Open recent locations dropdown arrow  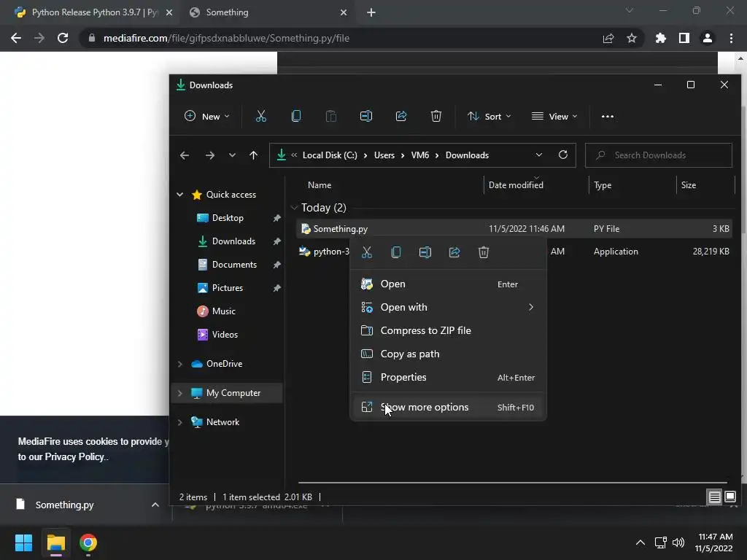coord(232,155)
